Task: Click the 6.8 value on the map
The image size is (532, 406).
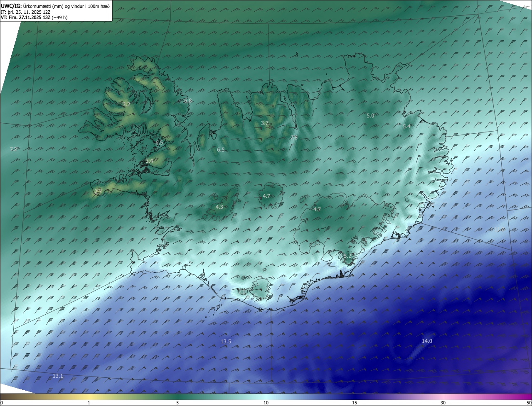Action: (x=188, y=101)
